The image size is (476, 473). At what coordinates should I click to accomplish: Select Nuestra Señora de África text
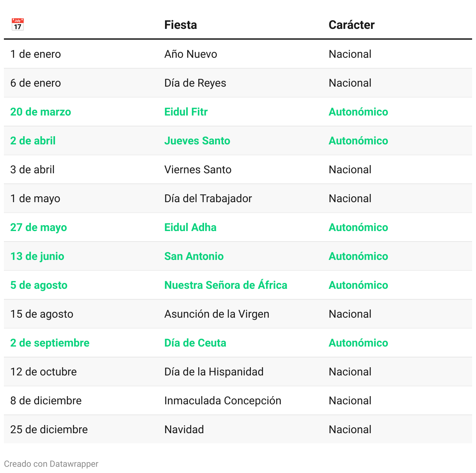coord(226,285)
